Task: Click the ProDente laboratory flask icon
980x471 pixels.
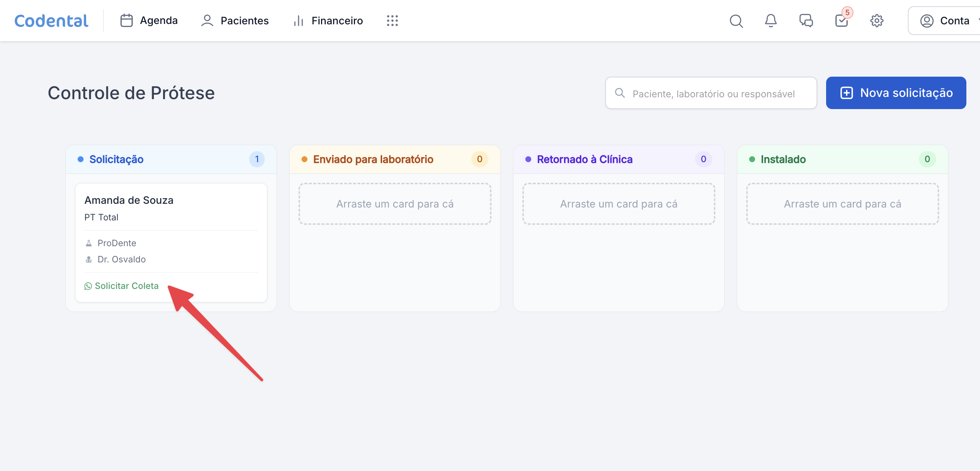Action: coord(89,243)
